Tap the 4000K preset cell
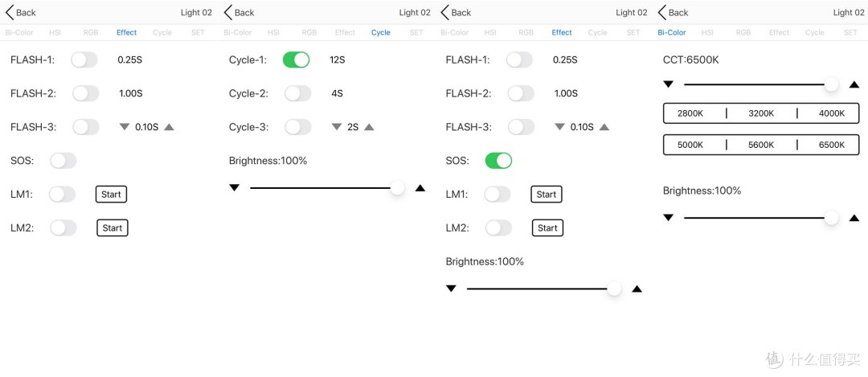Image resolution: width=868 pixels, height=377 pixels. [832, 113]
